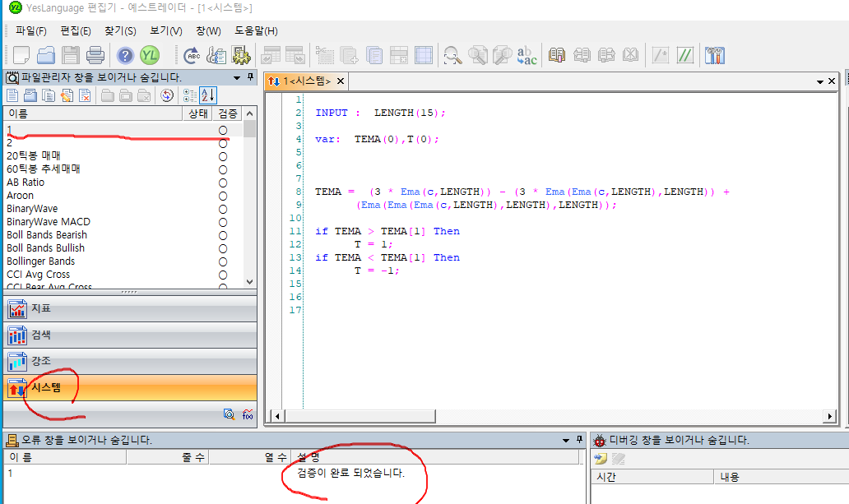Open settings via the tools icon
This screenshot has width=849, height=504.
click(714, 55)
